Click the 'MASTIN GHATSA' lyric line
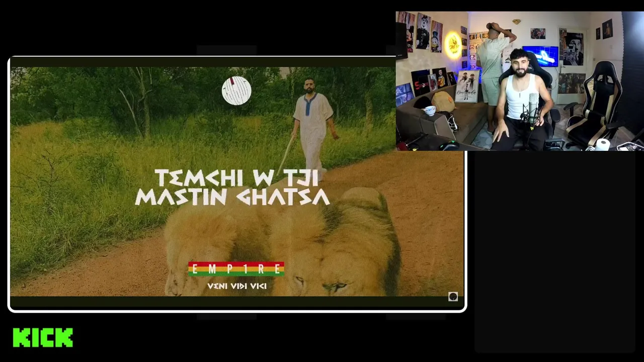The height and width of the screenshot is (362, 644). click(232, 197)
